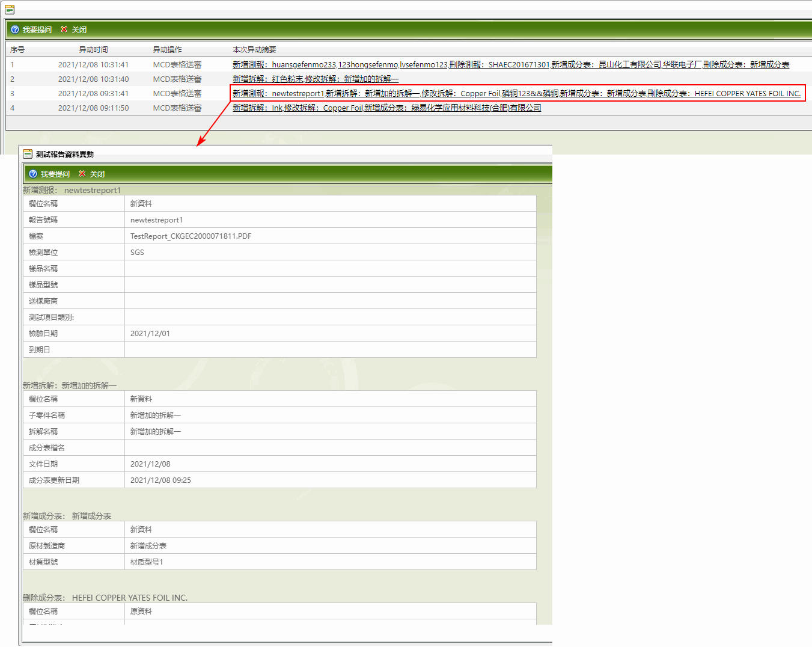
Task: Click the 材質型號 field label
Action: pos(43,562)
